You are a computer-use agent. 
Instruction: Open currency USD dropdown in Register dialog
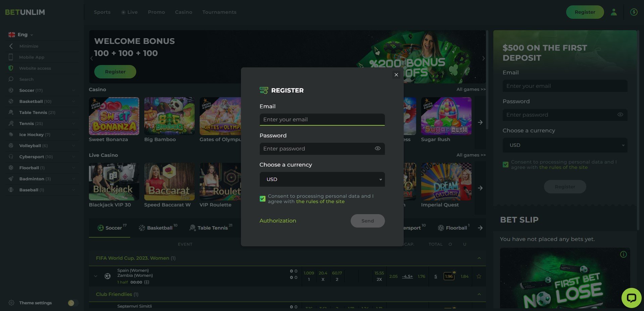point(322,179)
